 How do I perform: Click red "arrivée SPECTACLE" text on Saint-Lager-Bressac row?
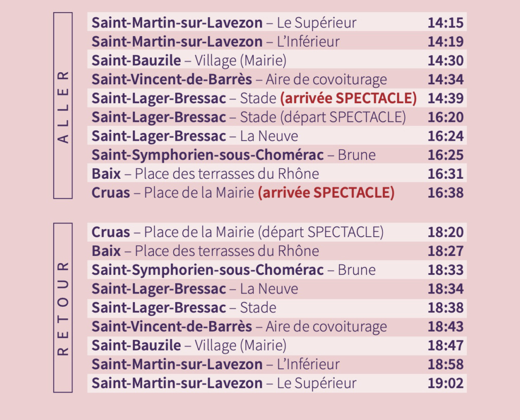[x=348, y=99]
